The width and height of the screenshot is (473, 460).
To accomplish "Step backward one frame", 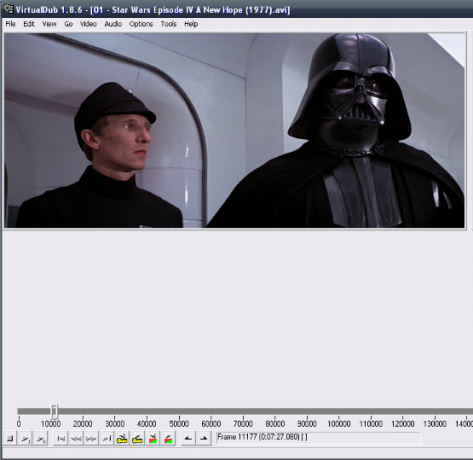I will pos(76,439).
